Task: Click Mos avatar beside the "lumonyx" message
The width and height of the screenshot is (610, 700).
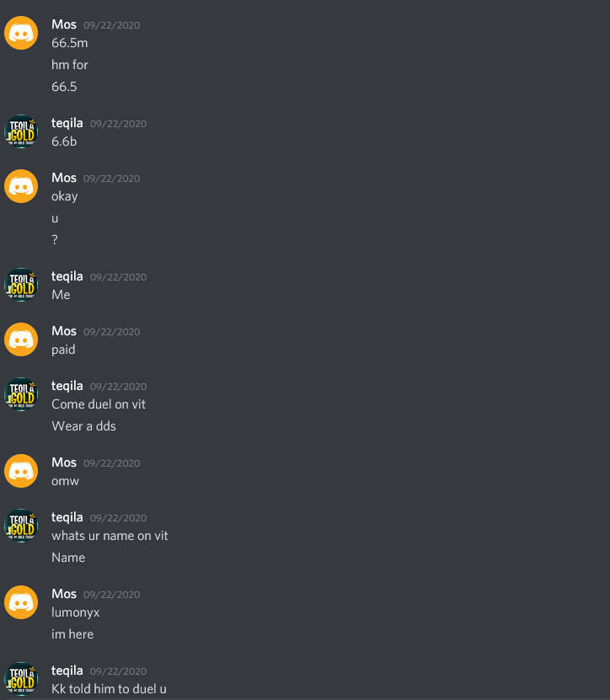Action: point(21,602)
